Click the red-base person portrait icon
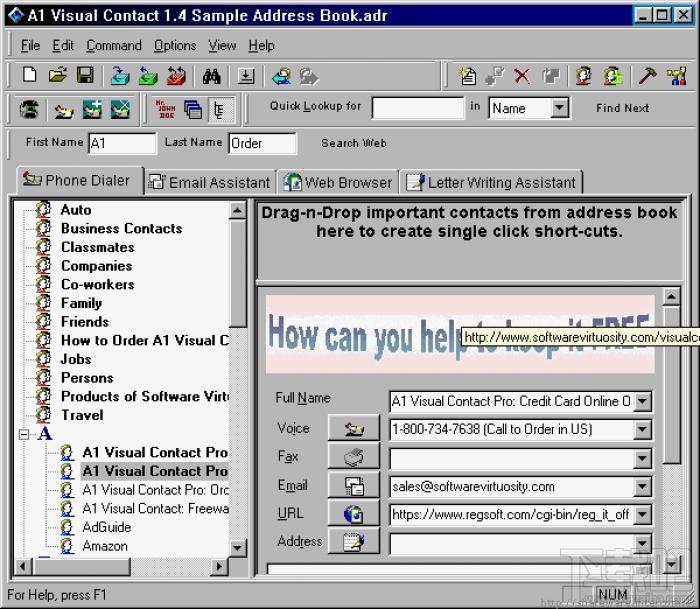The height and width of the screenshot is (609, 700). pos(584,76)
